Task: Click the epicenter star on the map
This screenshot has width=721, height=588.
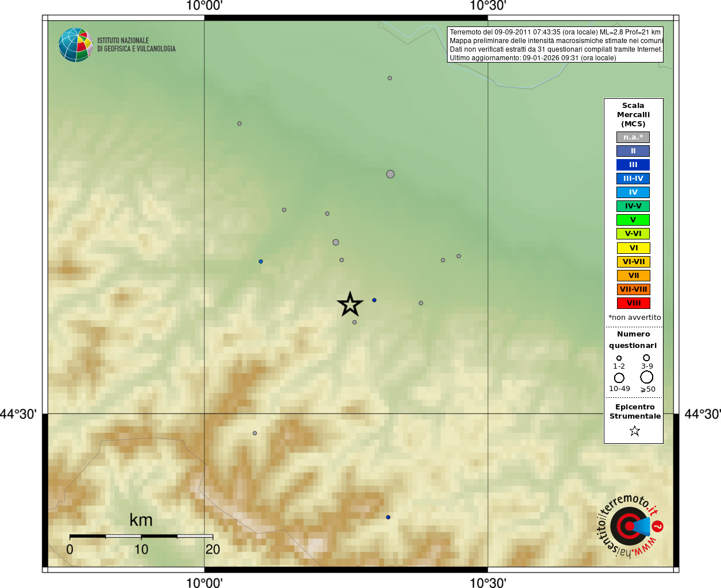Action: [x=350, y=304]
